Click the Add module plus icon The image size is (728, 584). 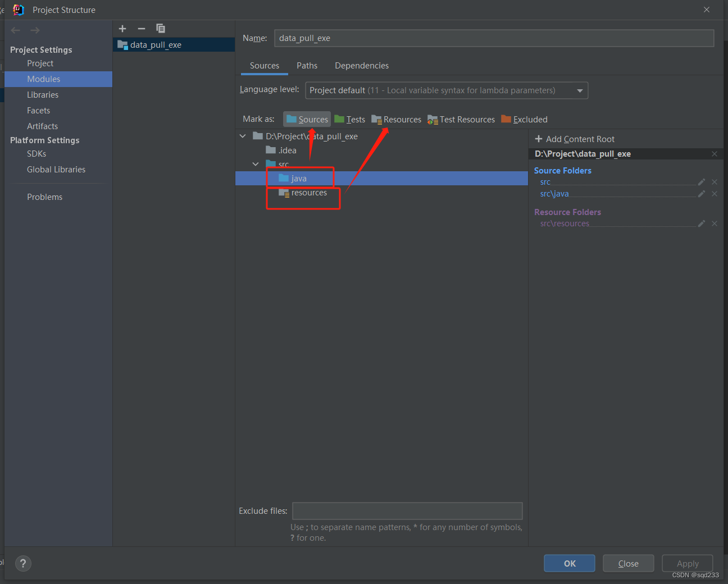(x=122, y=29)
